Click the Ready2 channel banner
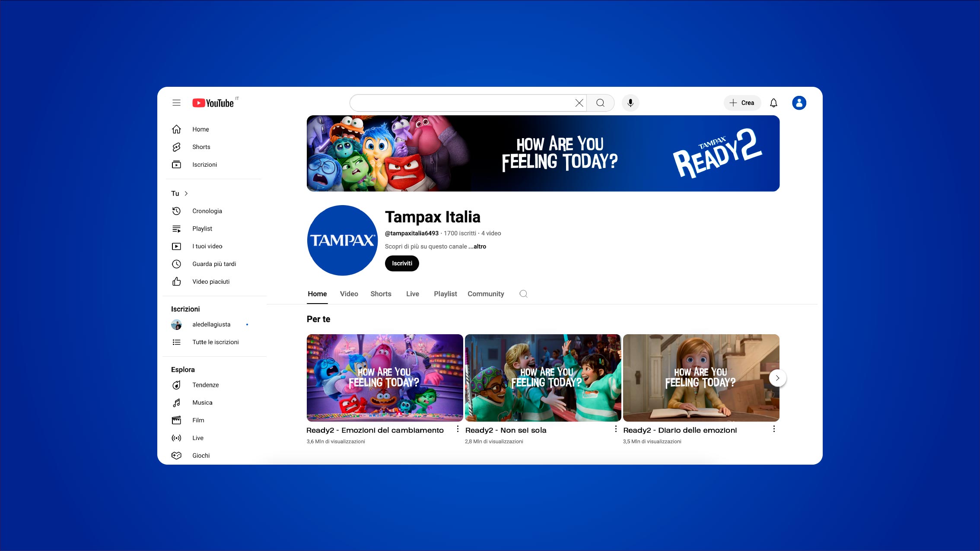 coord(543,153)
